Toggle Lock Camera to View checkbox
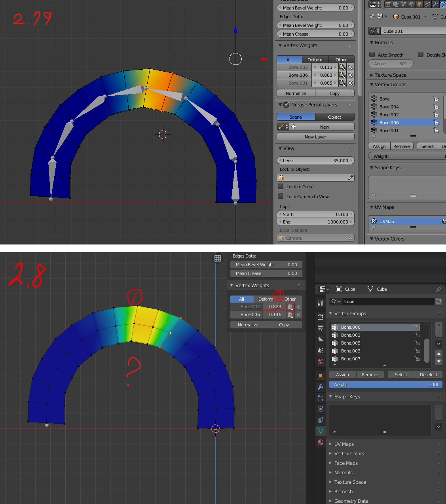Viewport: 446px width, 504px height. click(281, 196)
